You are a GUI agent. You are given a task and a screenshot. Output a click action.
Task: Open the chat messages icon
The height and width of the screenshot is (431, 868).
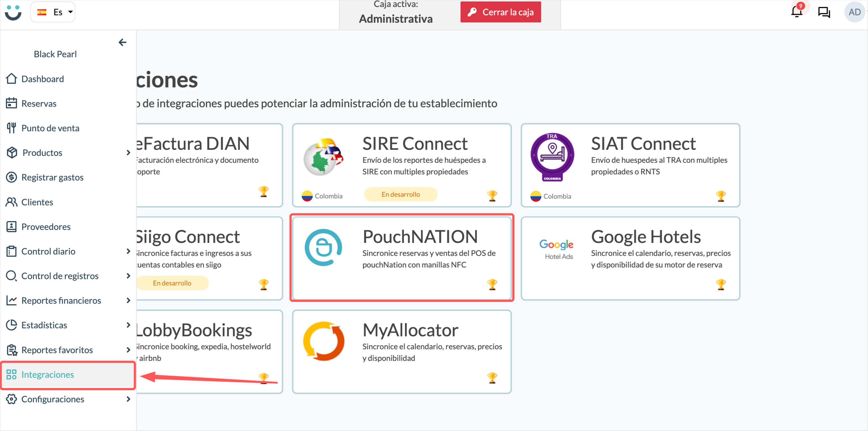(x=824, y=12)
